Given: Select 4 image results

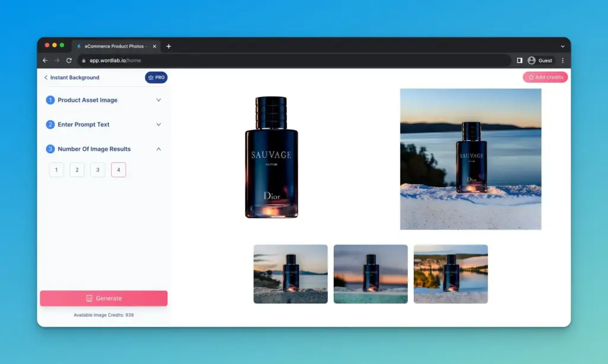Looking at the screenshot, I should [119, 170].
